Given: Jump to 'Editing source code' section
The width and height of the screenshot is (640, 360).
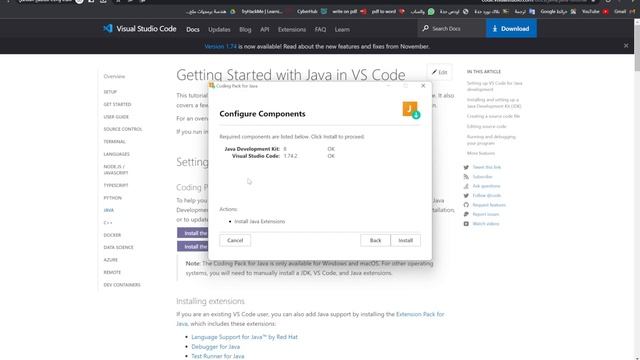Looking at the screenshot, I should pos(487,127).
